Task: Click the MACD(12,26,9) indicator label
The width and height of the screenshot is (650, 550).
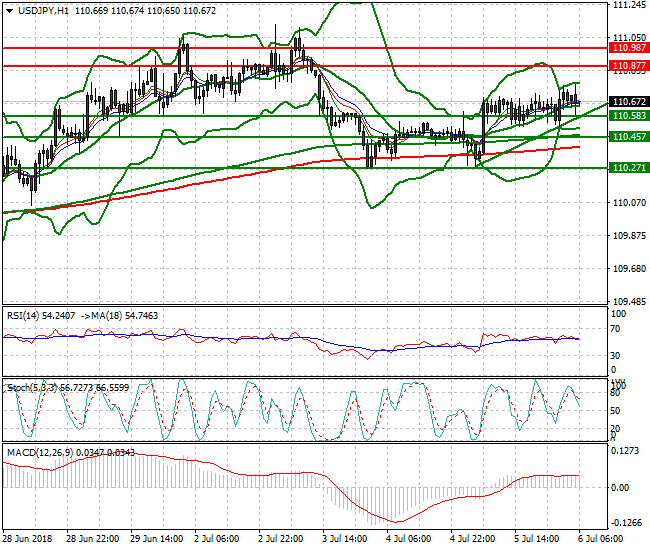Action: pyautogui.click(x=36, y=452)
